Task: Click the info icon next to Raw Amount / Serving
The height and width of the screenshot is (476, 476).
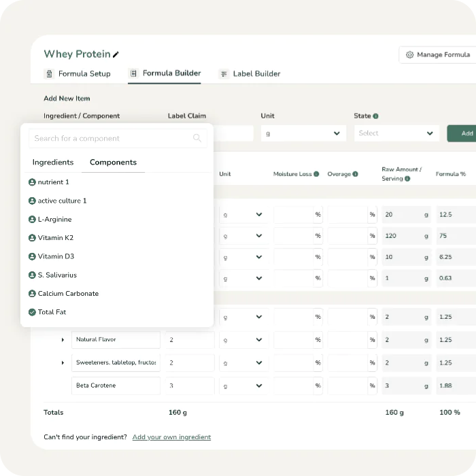Action: [407, 179]
